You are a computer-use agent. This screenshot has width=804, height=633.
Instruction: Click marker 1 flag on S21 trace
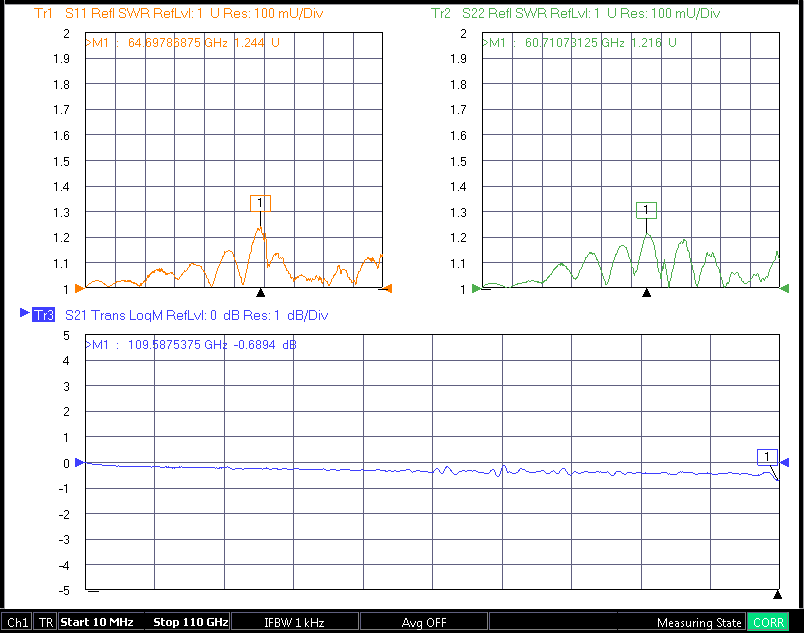(767, 457)
